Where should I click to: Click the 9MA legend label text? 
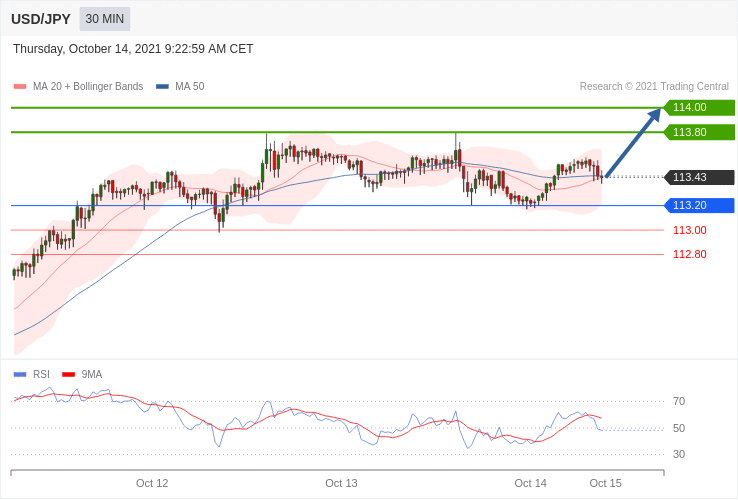(x=92, y=375)
